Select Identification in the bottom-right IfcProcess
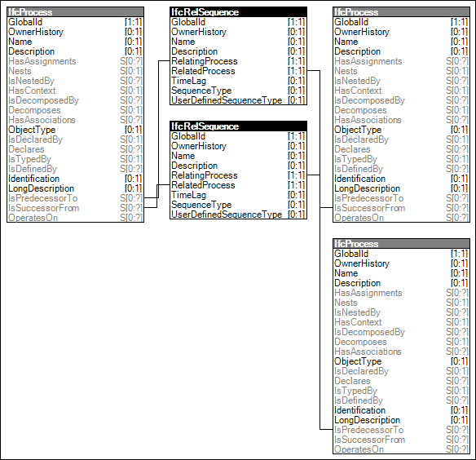 (401, 410)
